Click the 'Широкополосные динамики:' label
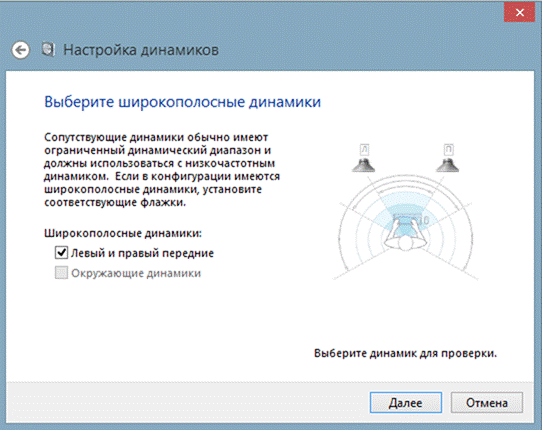Screen dimensions: 542x430 (123, 233)
